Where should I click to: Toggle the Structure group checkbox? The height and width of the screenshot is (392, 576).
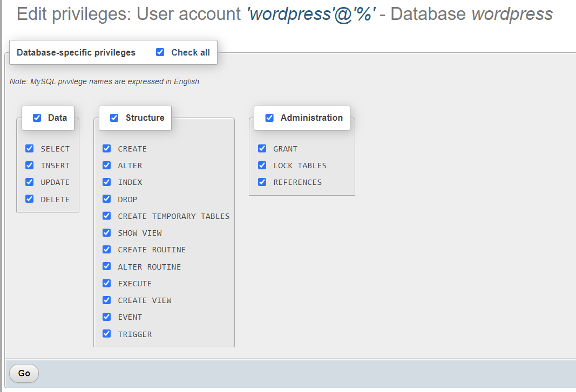point(114,118)
